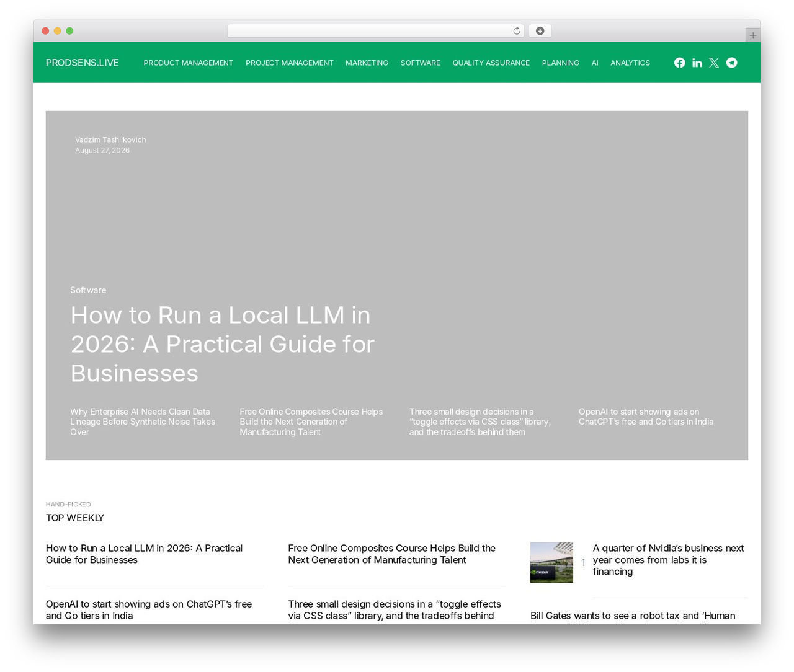Focus the browser address bar
This screenshot has height=672, width=794.
(x=376, y=31)
